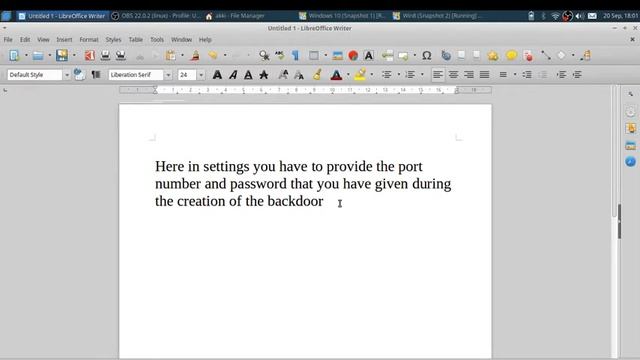Screen dimensions: 640x360
Task: Click the Track Changes icon
Action: pos(528,56)
